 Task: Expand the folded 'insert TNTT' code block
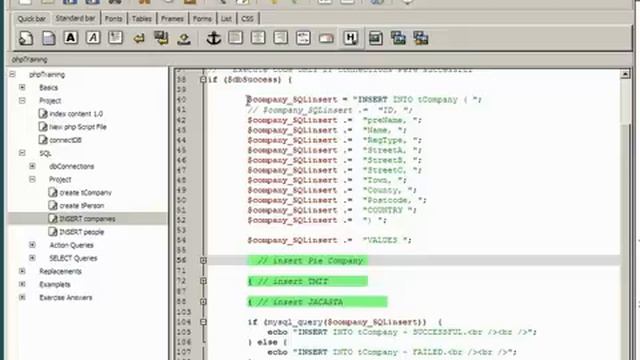pyautogui.click(x=203, y=281)
